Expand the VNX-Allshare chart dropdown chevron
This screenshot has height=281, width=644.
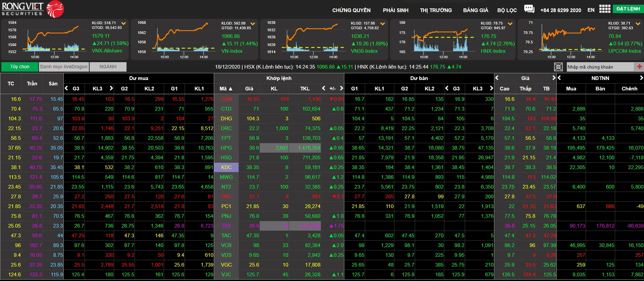pyautogui.click(x=123, y=24)
